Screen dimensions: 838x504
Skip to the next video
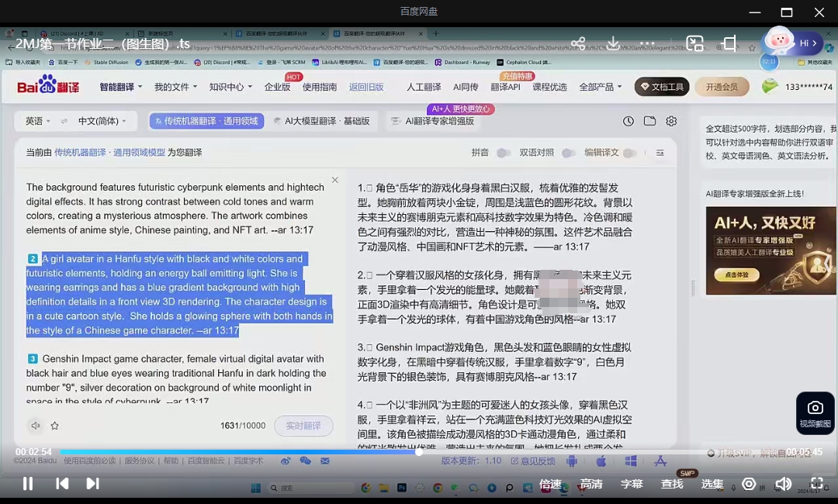(x=92, y=484)
